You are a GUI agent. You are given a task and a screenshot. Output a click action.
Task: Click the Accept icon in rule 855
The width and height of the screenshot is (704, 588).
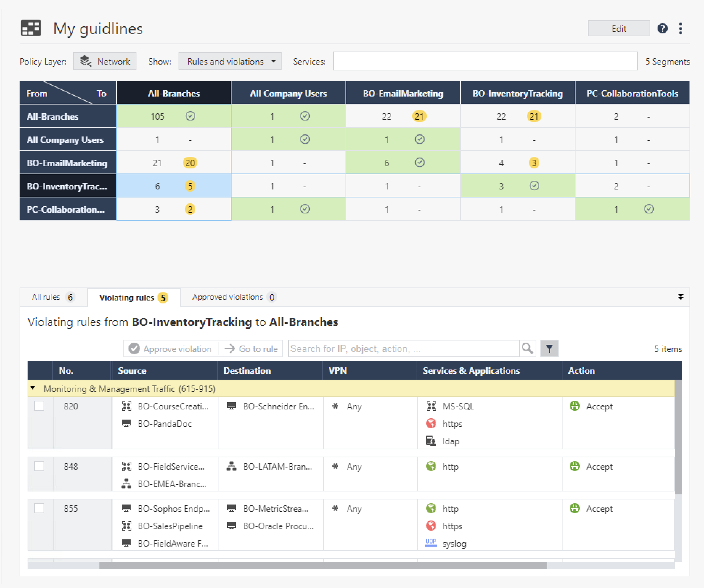(x=574, y=508)
